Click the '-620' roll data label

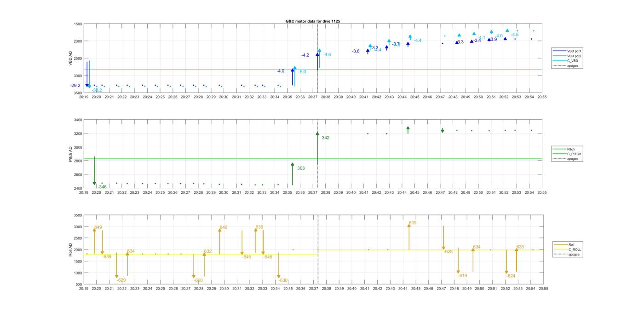[198, 280]
